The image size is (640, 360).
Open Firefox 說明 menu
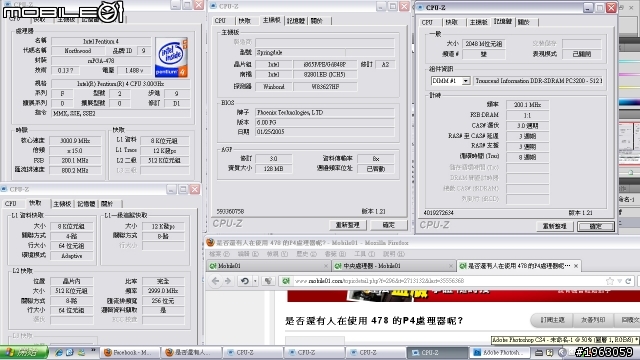[x=393, y=254]
